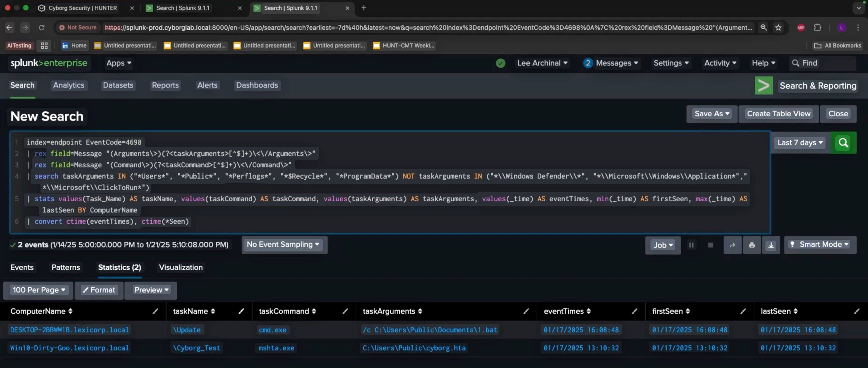Open the All Bookmarks folder

tap(837, 45)
